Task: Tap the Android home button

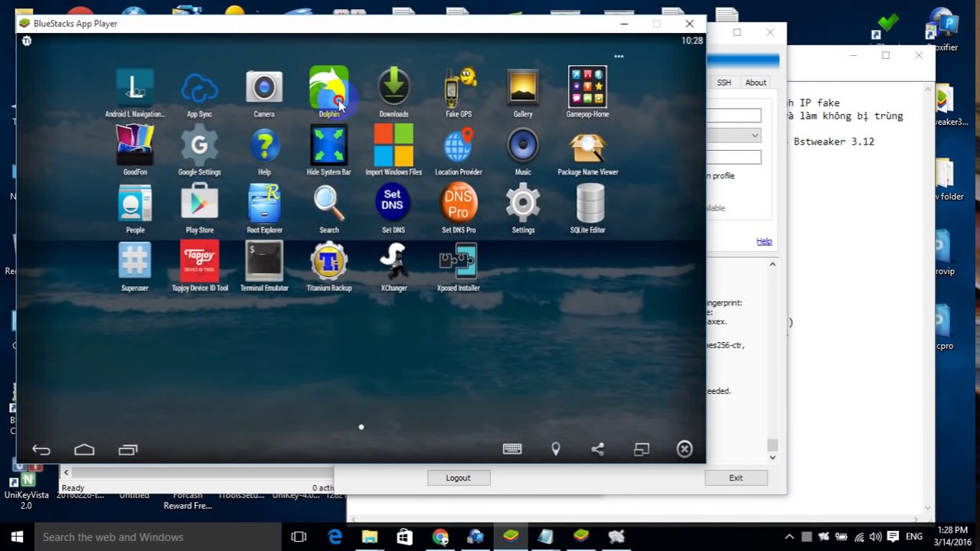Action: 84,450
